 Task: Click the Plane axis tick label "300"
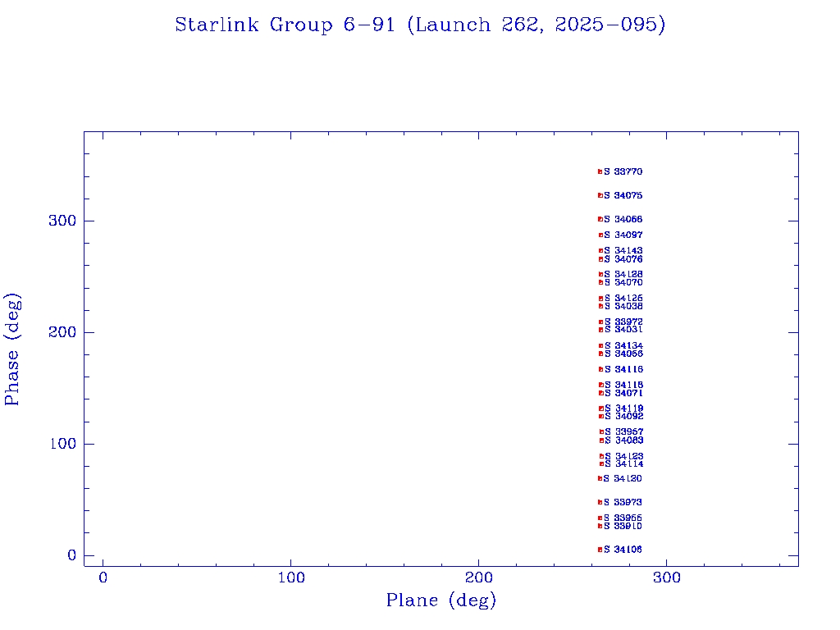[666, 577]
